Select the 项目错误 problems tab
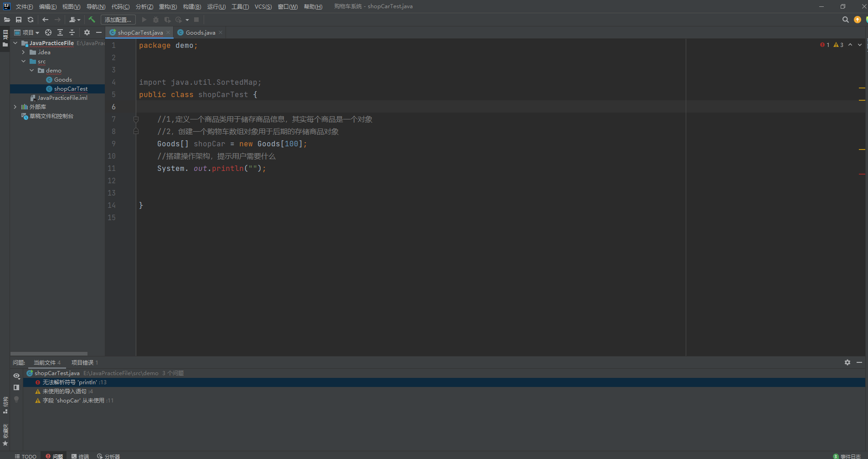 (85, 363)
